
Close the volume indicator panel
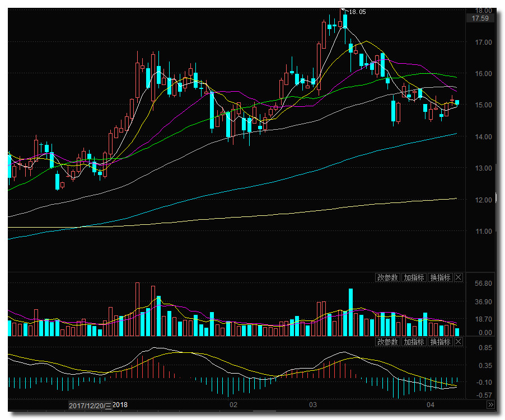pos(459,277)
